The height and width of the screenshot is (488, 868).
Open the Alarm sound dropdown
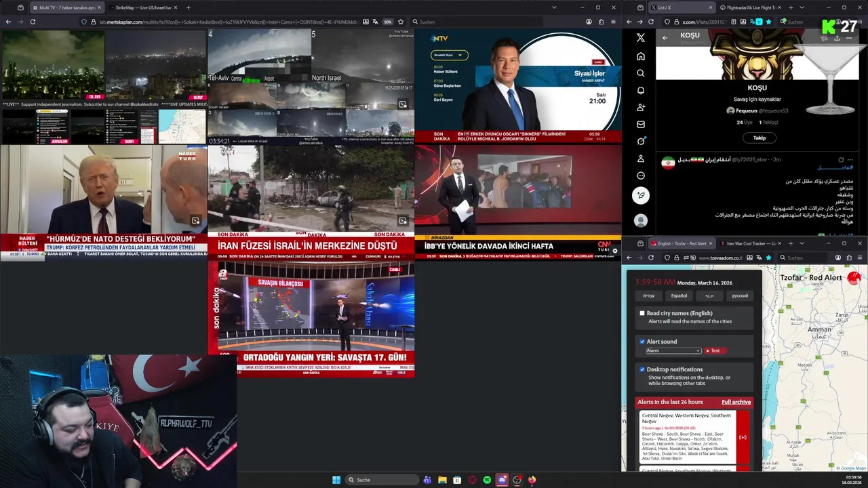tap(673, 350)
